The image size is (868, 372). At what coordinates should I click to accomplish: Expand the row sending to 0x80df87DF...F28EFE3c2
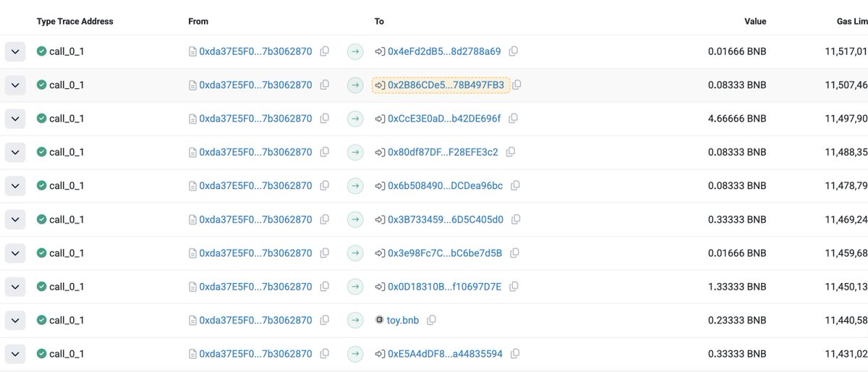tap(15, 152)
